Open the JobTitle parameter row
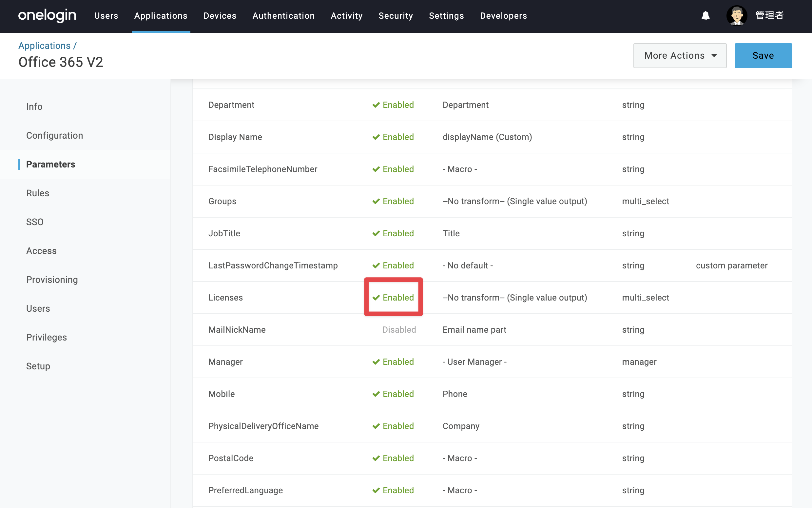 coord(492,233)
